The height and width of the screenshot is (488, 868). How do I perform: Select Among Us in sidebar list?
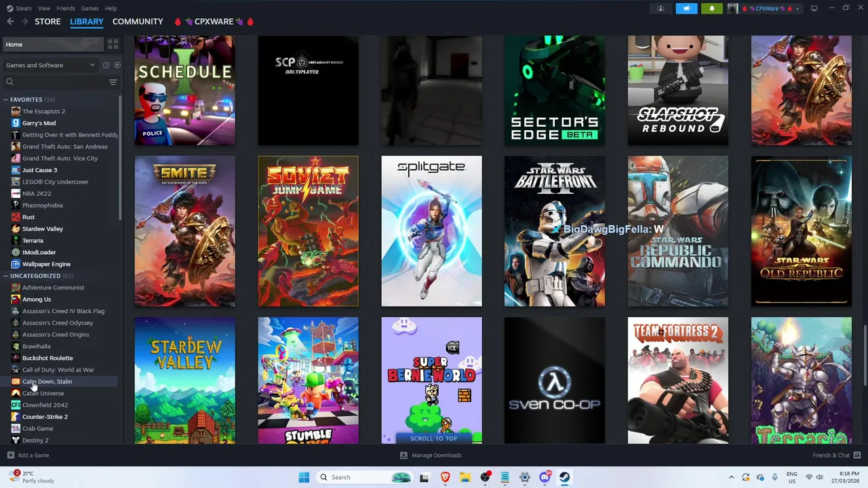coord(37,299)
